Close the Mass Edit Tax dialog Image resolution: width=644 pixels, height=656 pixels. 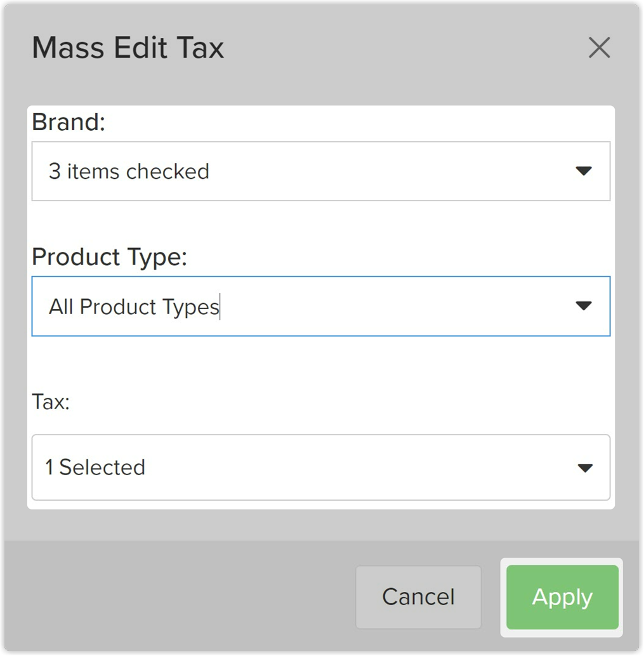599,48
